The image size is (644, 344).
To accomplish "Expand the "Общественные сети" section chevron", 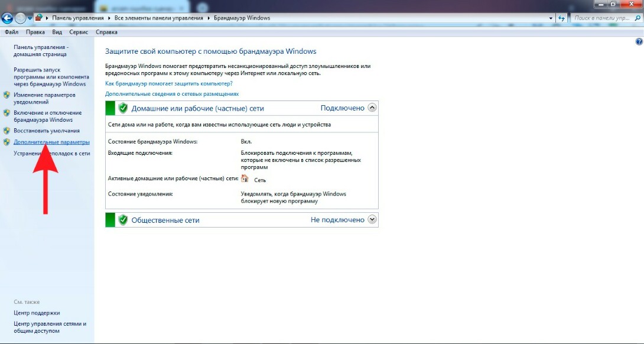I will click(x=372, y=219).
